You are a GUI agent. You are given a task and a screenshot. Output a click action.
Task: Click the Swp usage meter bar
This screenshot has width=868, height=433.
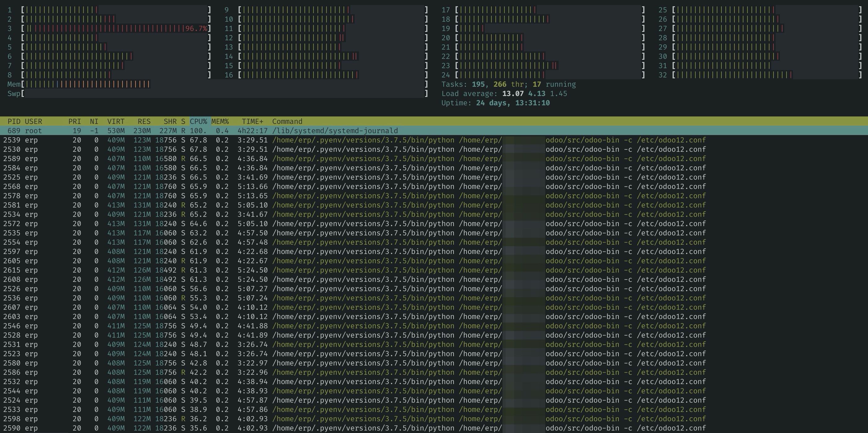[x=224, y=94]
